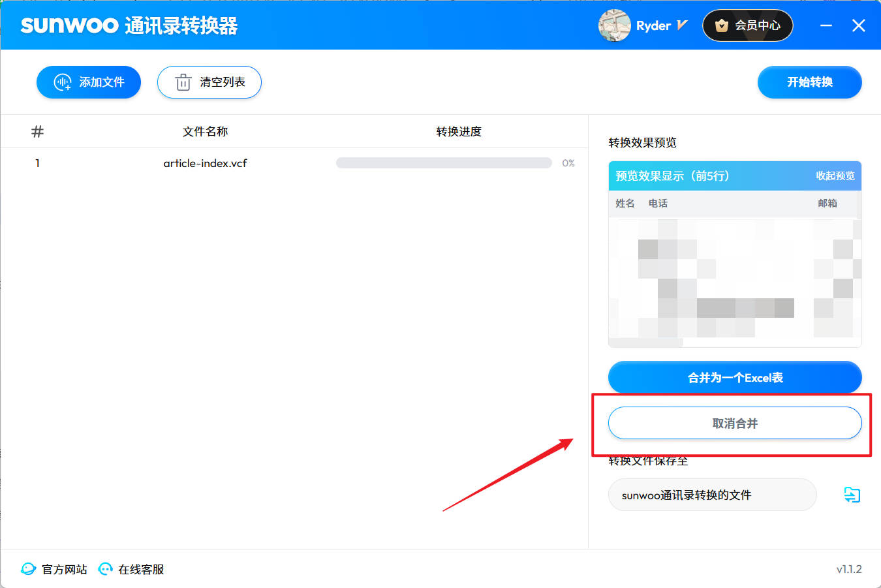Select the article-index.vcf file row
Screen dimensions: 881x588
tap(294, 163)
